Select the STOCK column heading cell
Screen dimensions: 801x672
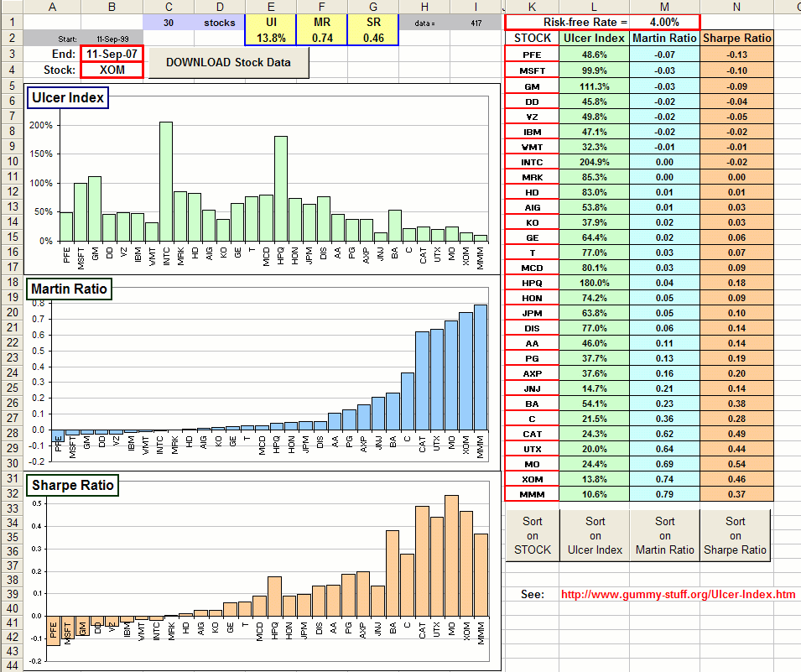coord(533,39)
